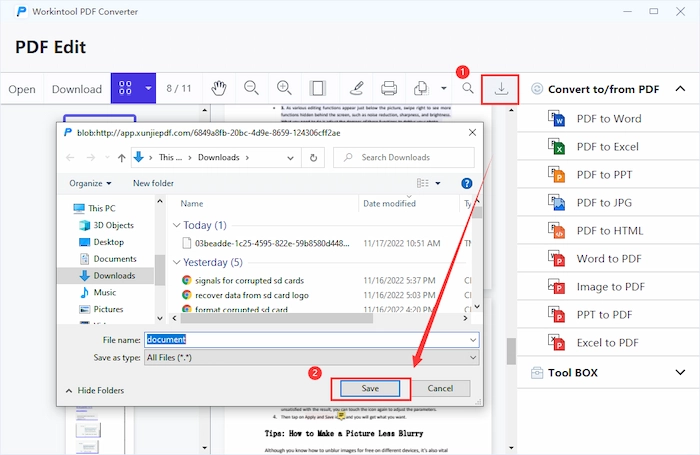Screen dimensions: 700x455
Task: Open the help icon in save dialog
Action: [466, 183]
